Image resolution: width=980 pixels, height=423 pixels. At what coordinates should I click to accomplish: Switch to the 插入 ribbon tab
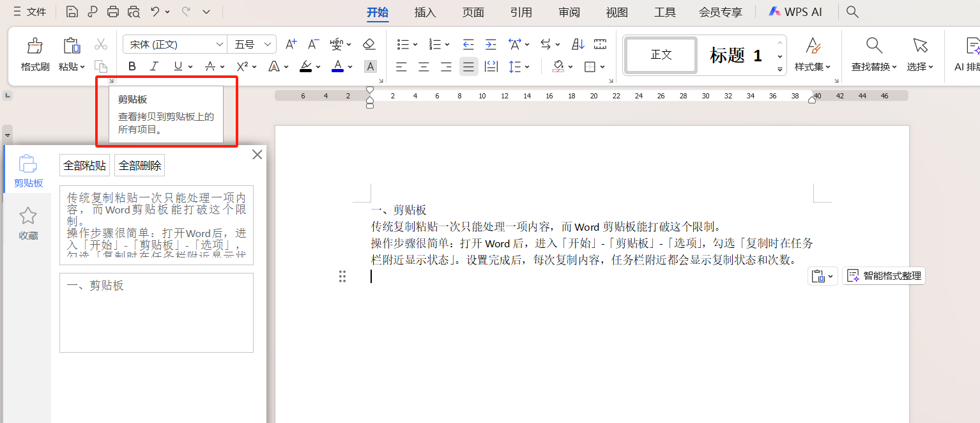pos(424,11)
